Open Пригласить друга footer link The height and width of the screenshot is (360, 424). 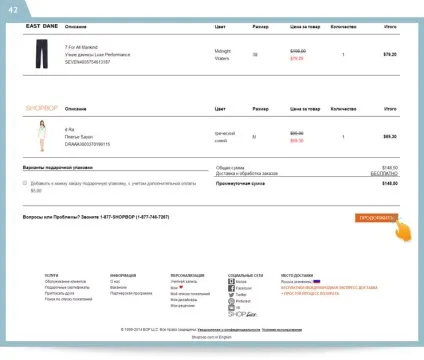[59, 293]
